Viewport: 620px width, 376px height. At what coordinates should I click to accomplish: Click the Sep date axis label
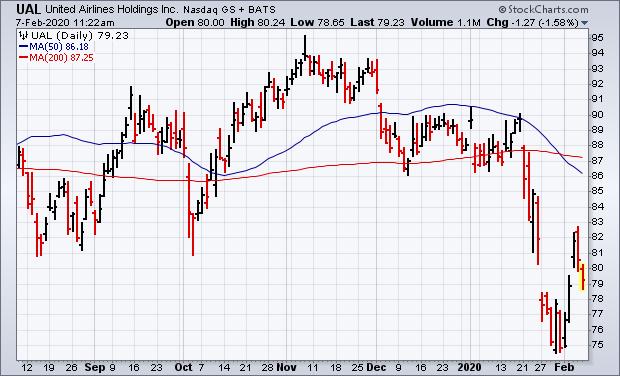click(x=95, y=367)
